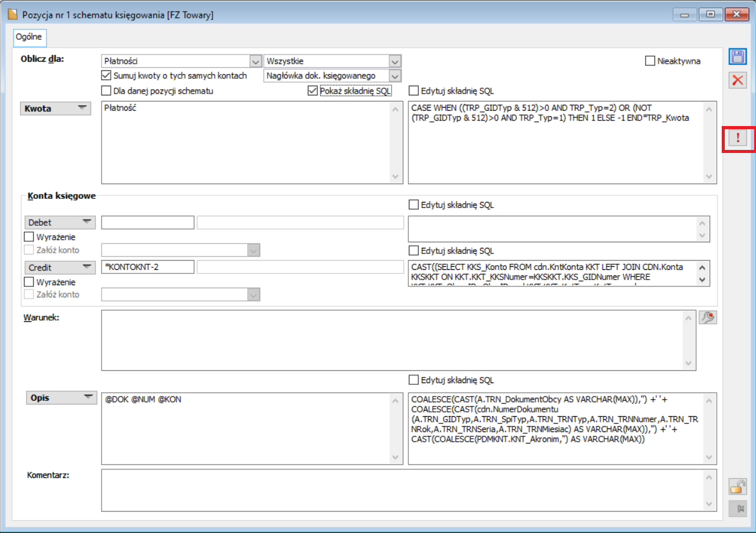This screenshot has width=756, height=533.
Task: Click the padlock icon on the right
Action: pyautogui.click(x=738, y=487)
